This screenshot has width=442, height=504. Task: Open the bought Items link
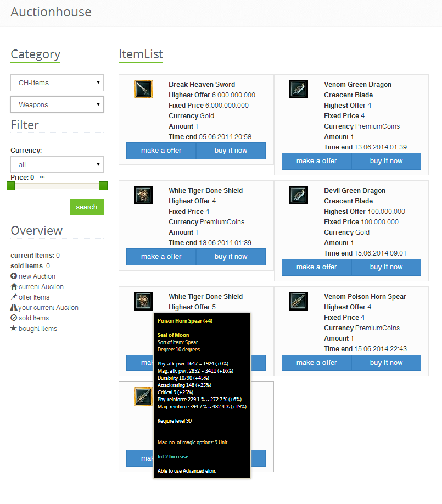click(38, 329)
